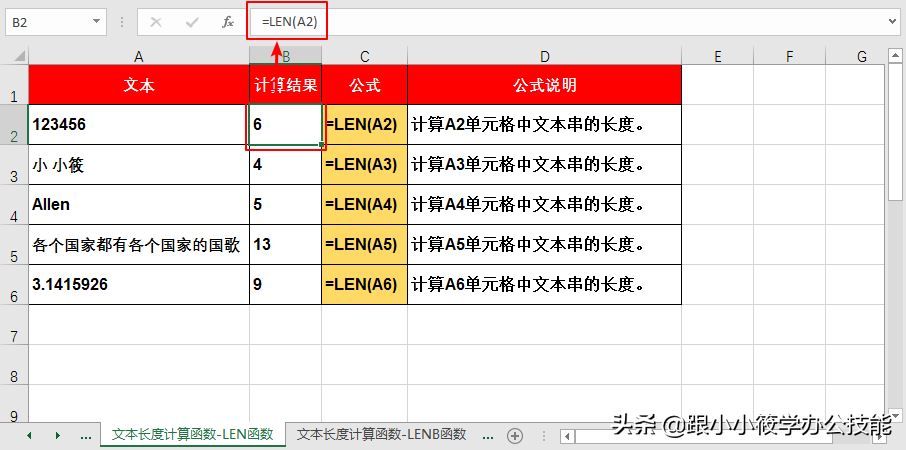Open Insert Function fx dialog
Image resolution: width=906 pixels, height=450 pixels.
pyautogui.click(x=228, y=23)
